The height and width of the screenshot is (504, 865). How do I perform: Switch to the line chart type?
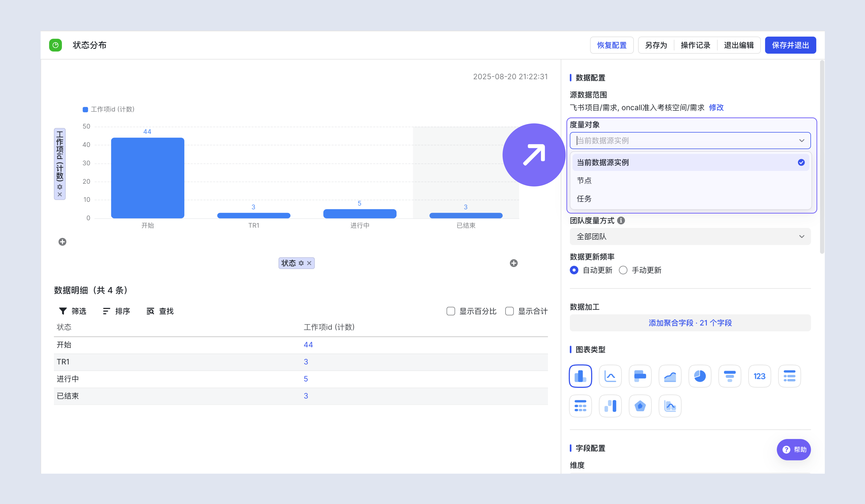coord(610,376)
